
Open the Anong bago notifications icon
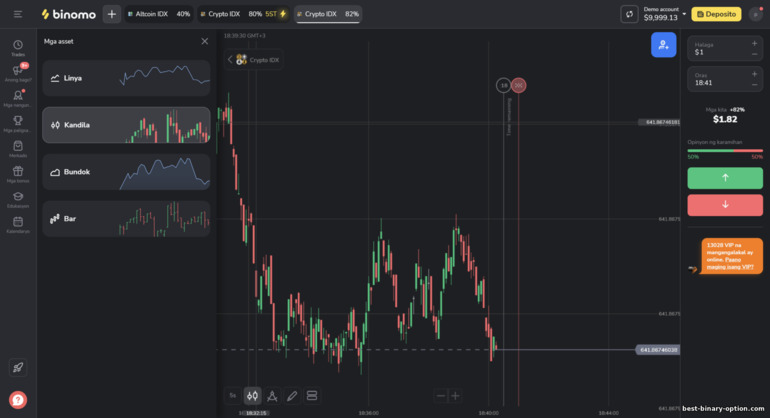18,73
